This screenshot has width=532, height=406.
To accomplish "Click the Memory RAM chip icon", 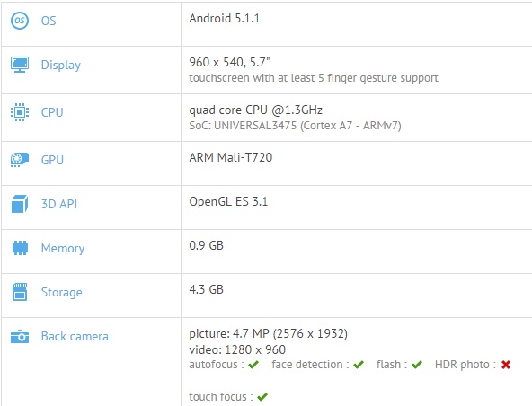I will (20, 248).
